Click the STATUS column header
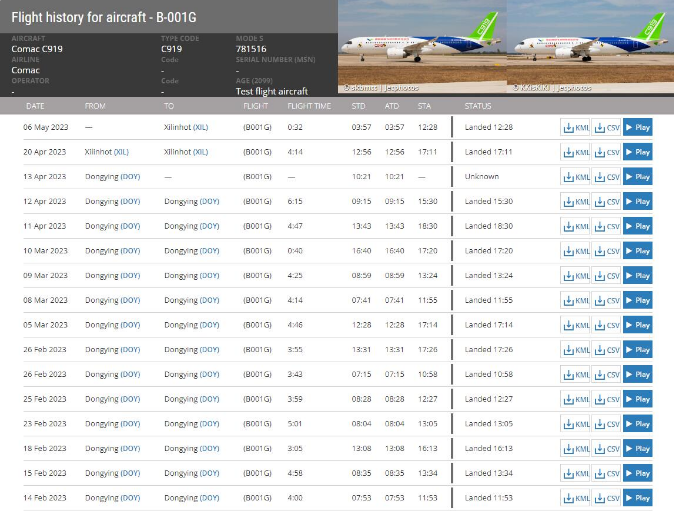 tap(478, 105)
